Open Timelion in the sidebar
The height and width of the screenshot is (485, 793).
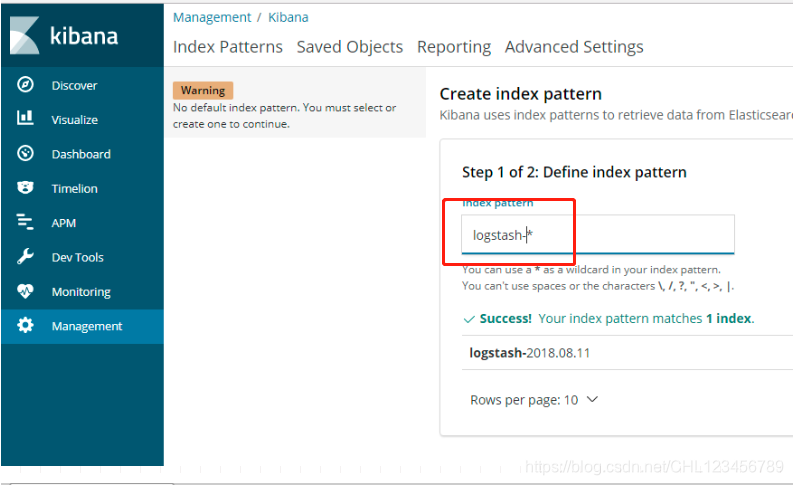coord(74,189)
